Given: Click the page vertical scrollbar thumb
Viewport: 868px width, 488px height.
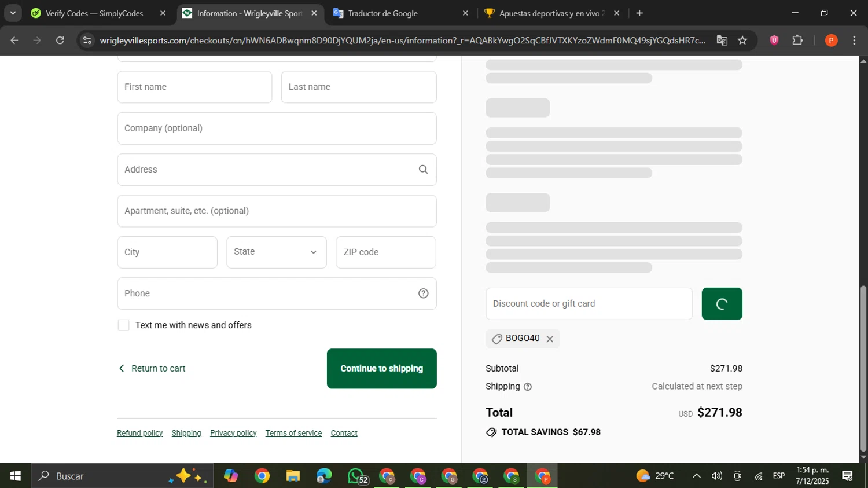Looking at the screenshot, I should [x=863, y=368].
